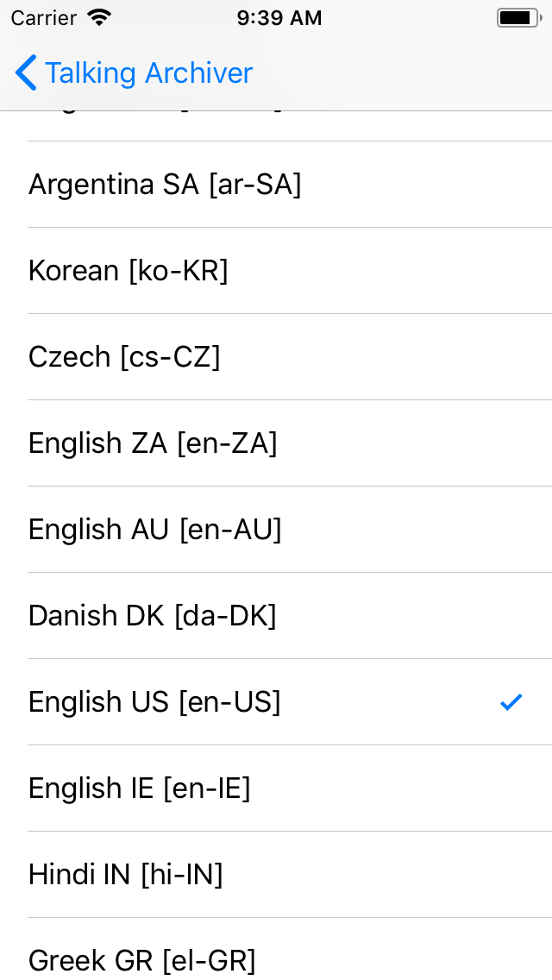Select Danish DK [da-DK] entry
Image resolution: width=552 pixels, height=980 pixels.
pyautogui.click(x=276, y=616)
